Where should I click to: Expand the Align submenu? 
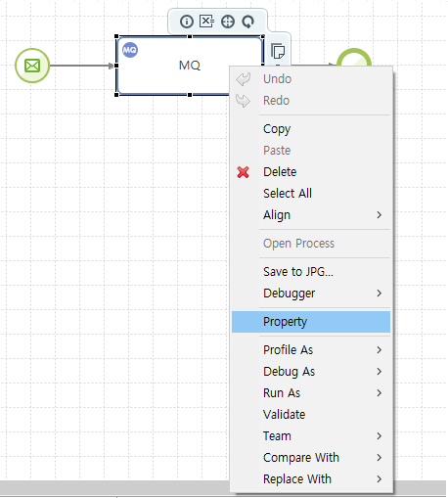coord(311,215)
